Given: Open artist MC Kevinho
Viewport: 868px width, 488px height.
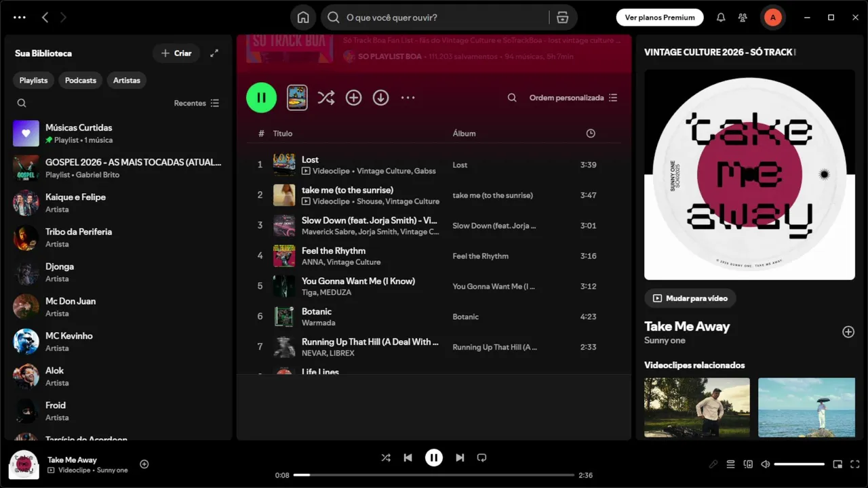Looking at the screenshot, I should point(119,342).
